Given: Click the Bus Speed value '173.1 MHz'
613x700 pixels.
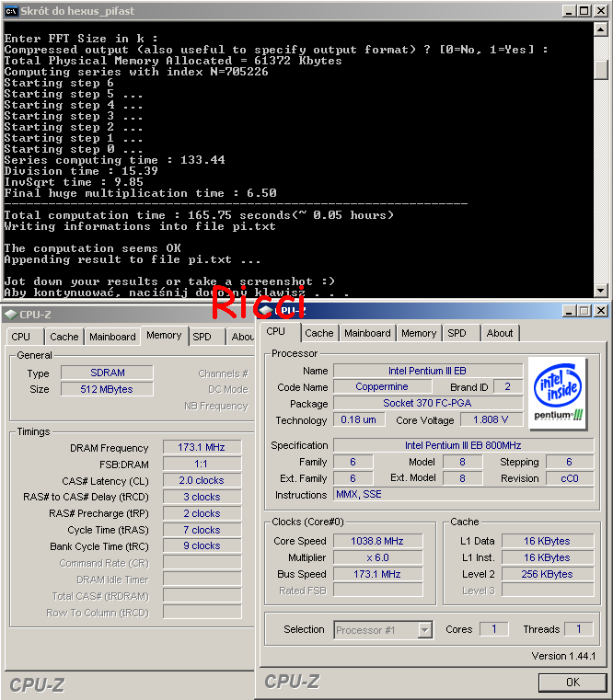Looking at the screenshot, I should coord(377,574).
